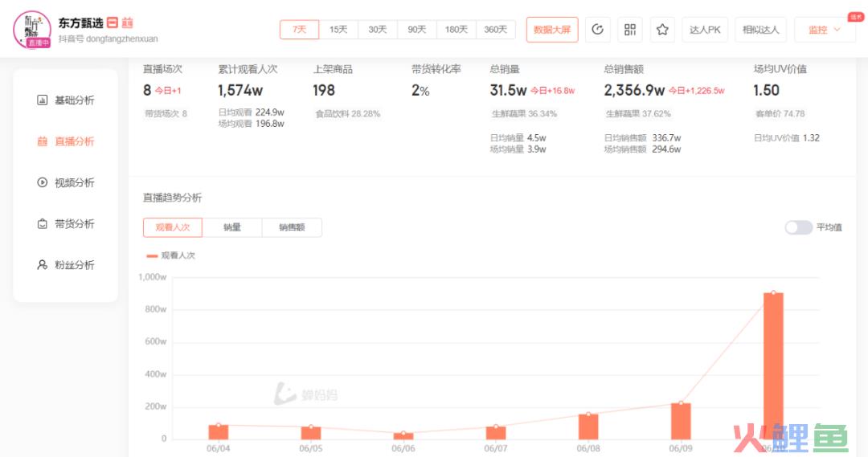Click the 直播场次 value 8

point(147,90)
